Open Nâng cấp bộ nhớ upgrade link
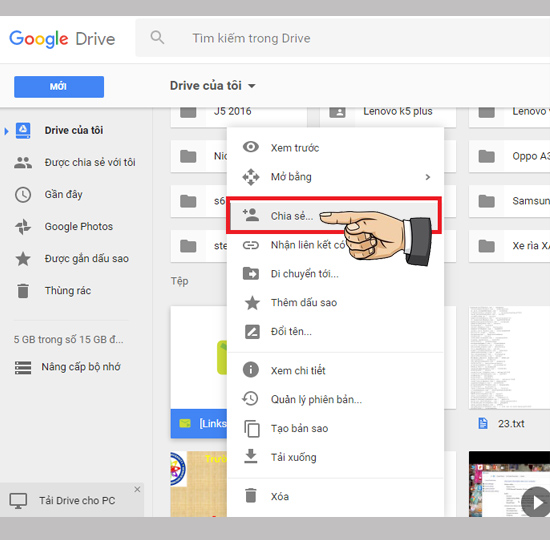 [81, 367]
